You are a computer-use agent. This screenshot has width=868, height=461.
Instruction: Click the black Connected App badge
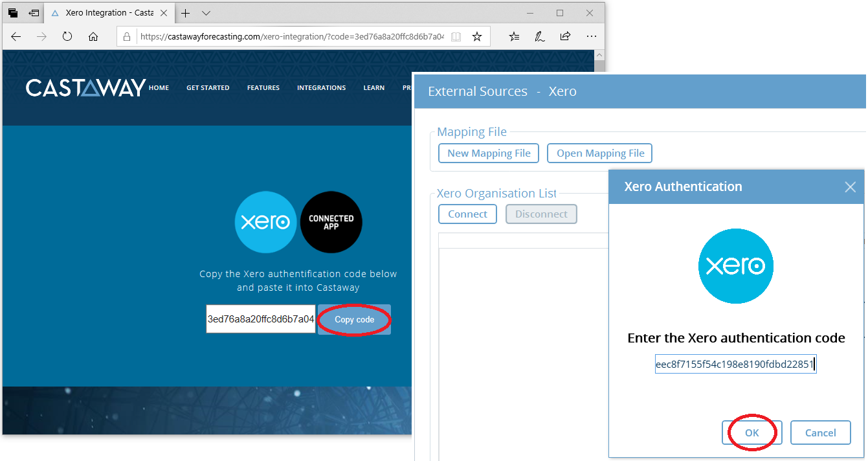331,222
